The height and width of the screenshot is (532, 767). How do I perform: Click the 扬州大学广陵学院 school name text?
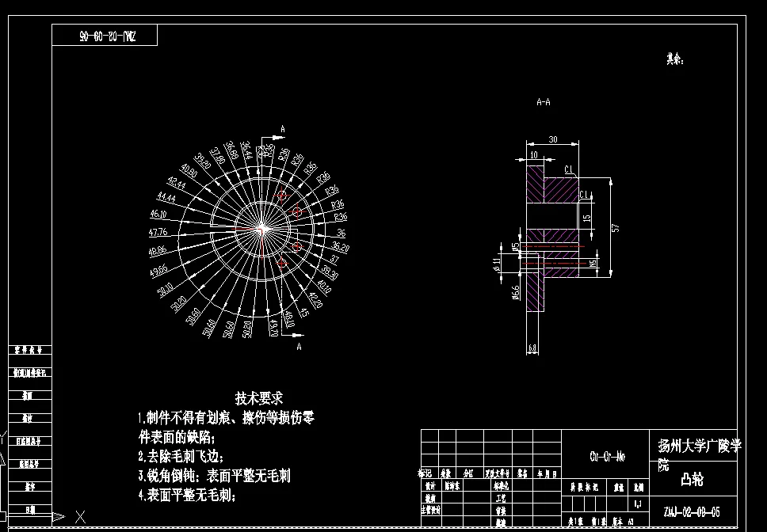pos(700,443)
